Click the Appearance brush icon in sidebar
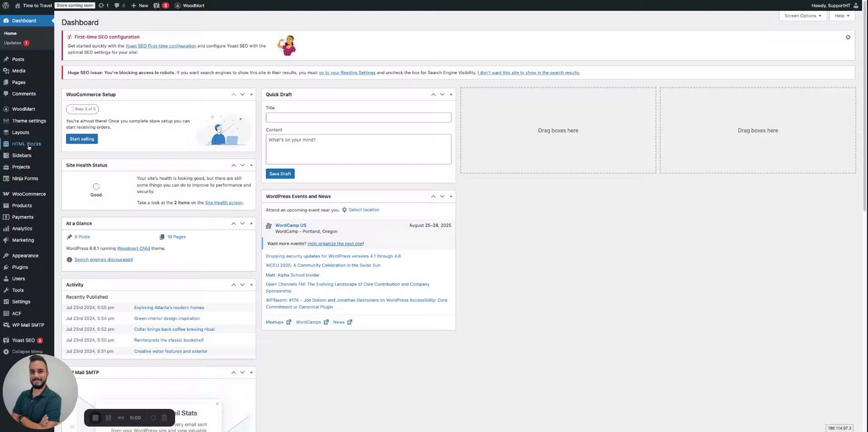Screen dimensions: 868x432 coord(6,256)
